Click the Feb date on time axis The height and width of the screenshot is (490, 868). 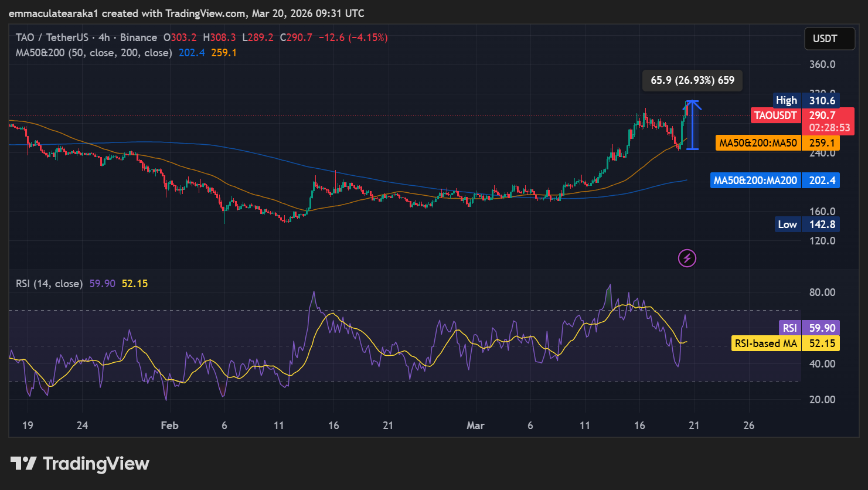169,426
